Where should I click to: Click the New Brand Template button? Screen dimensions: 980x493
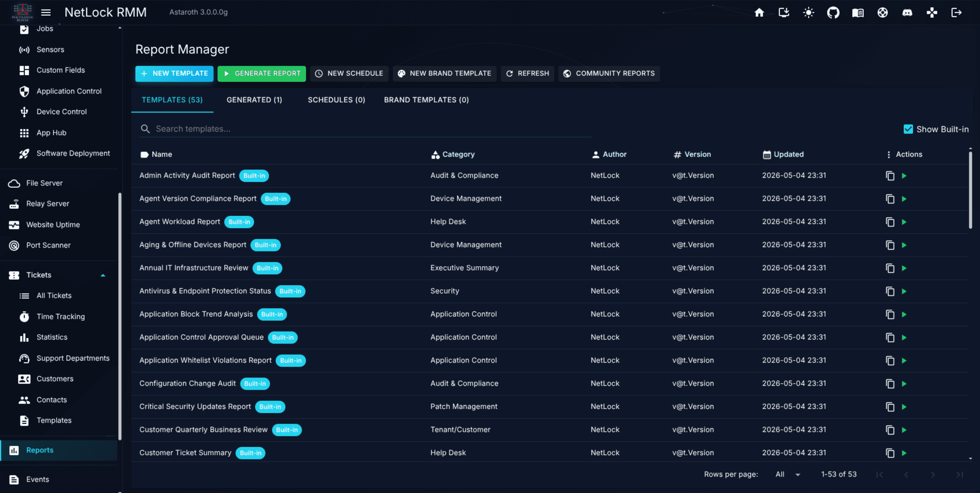pyautogui.click(x=445, y=74)
